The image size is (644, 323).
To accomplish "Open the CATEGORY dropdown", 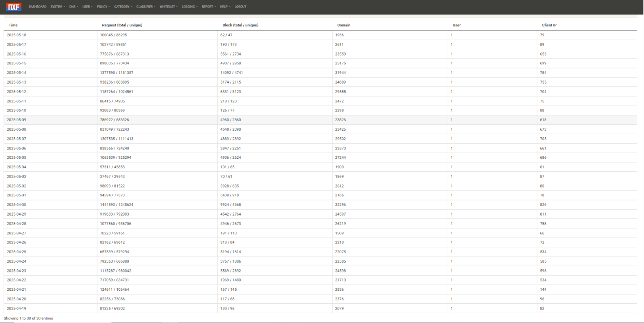I will click(122, 7).
